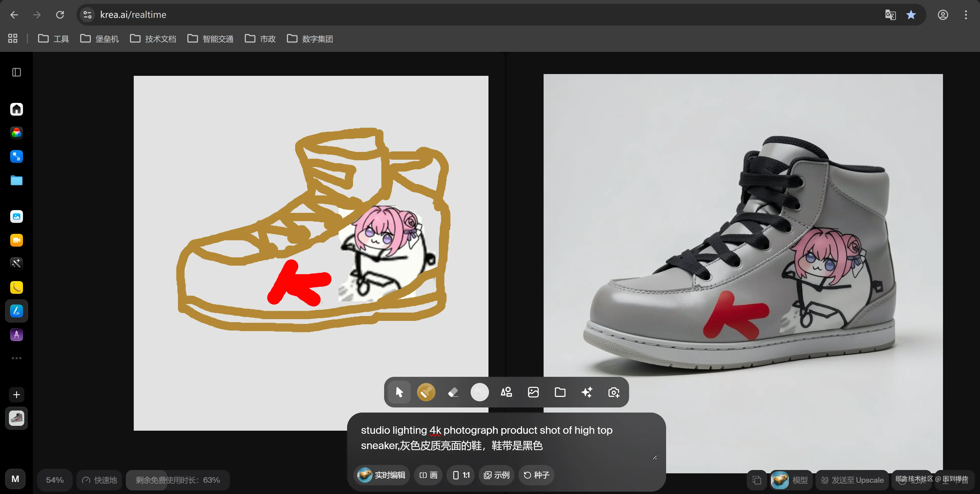The height and width of the screenshot is (494, 980).
Task: Expand the 实时编辑 mode selector
Action: [382, 475]
